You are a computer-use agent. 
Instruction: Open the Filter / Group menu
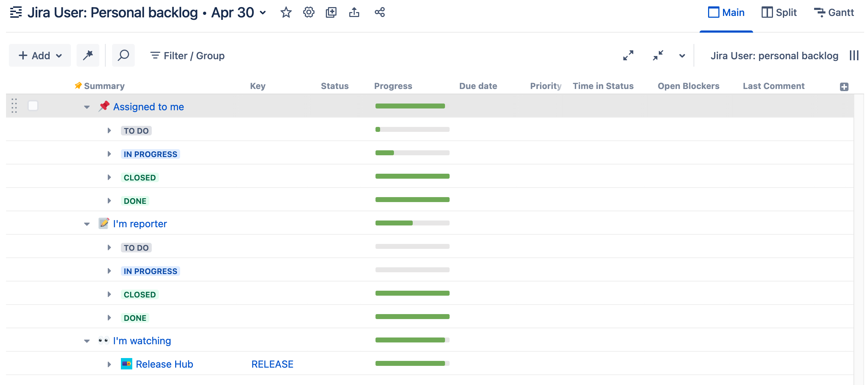pyautogui.click(x=187, y=56)
